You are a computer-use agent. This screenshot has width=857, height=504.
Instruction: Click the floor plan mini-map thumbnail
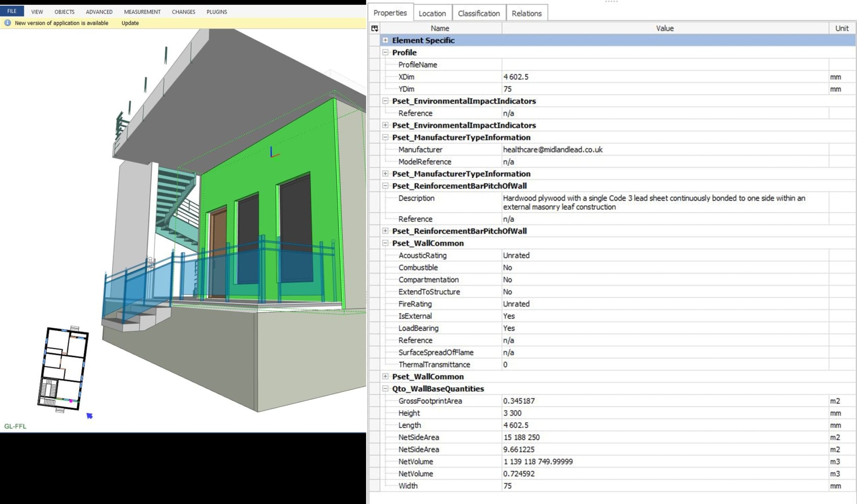(65, 369)
